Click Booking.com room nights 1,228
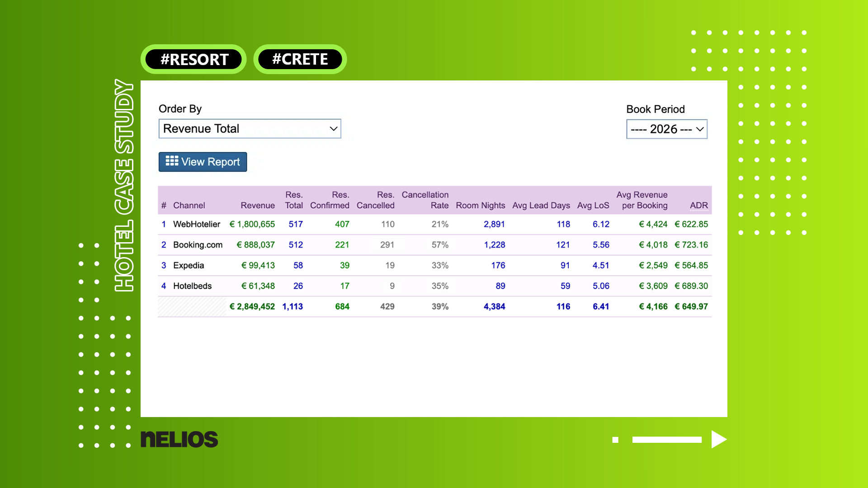Viewport: 868px width, 488px height. (495, 245)
